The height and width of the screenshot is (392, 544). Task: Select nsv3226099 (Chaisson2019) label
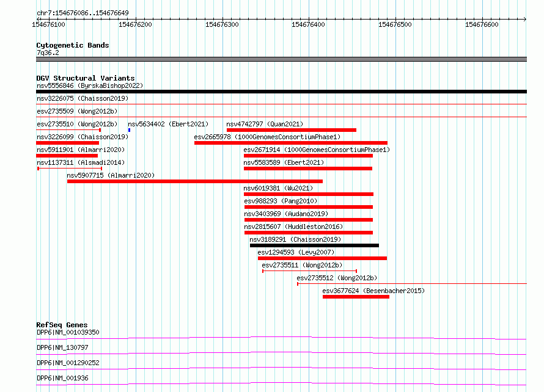(83, 137)
